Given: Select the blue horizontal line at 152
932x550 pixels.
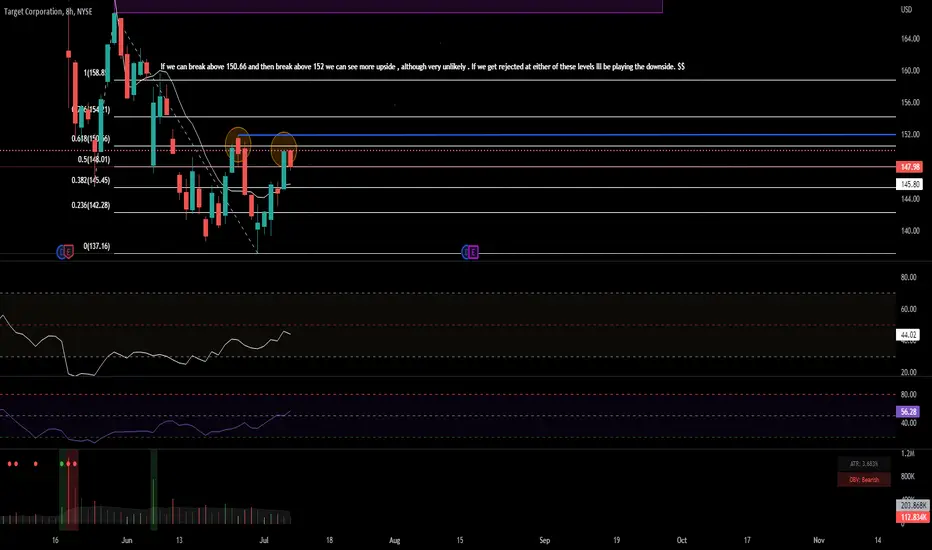Looking at the screenshot, I should [x=566, y=135].
